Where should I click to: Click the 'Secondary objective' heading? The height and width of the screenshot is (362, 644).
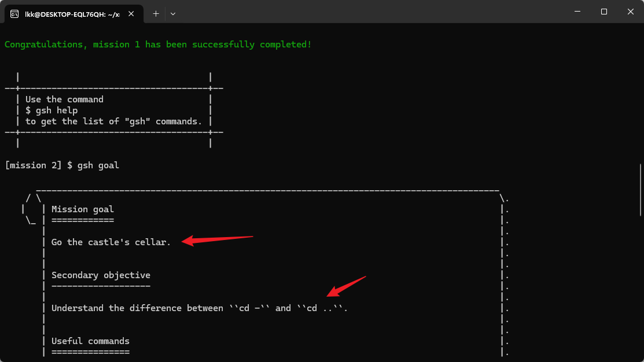tap(101, 275)
